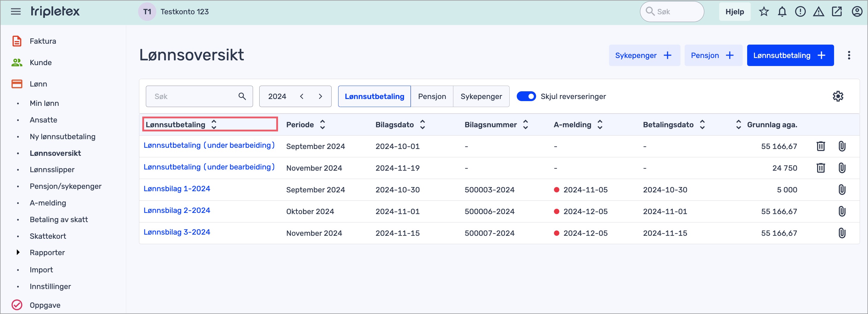Open Ansatte in sidebar

click(43, 120)
